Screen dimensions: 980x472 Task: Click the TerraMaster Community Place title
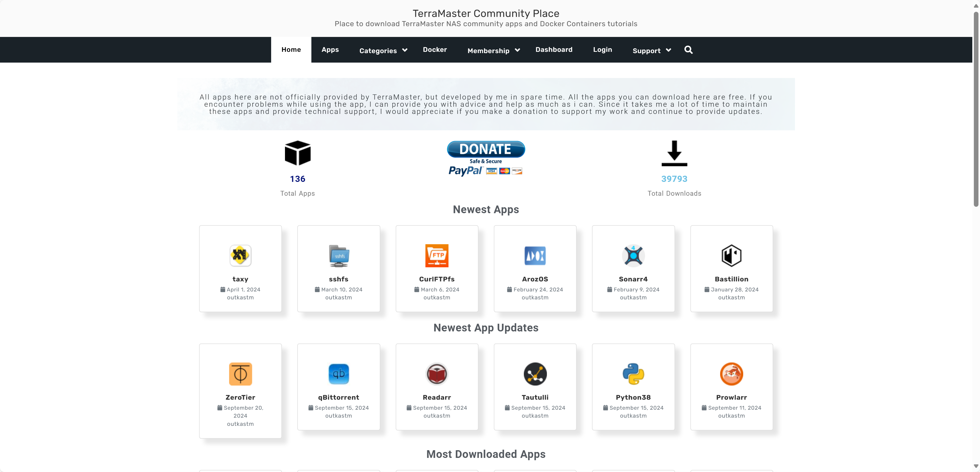click(486, 13)
